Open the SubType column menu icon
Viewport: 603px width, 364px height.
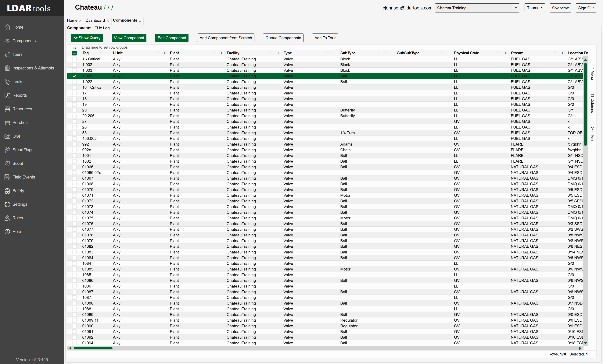tap(384, 53)
